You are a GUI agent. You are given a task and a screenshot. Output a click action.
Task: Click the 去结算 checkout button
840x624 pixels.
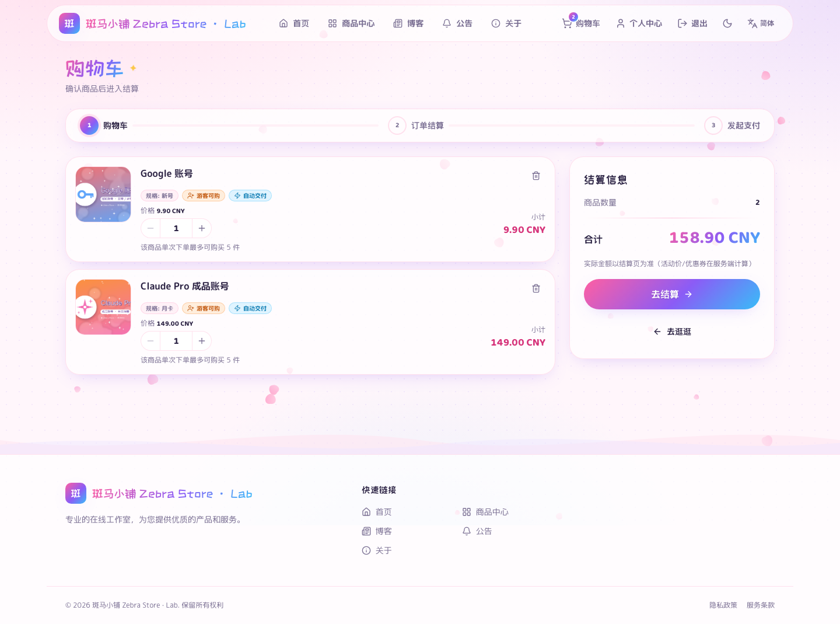point(672,294)
